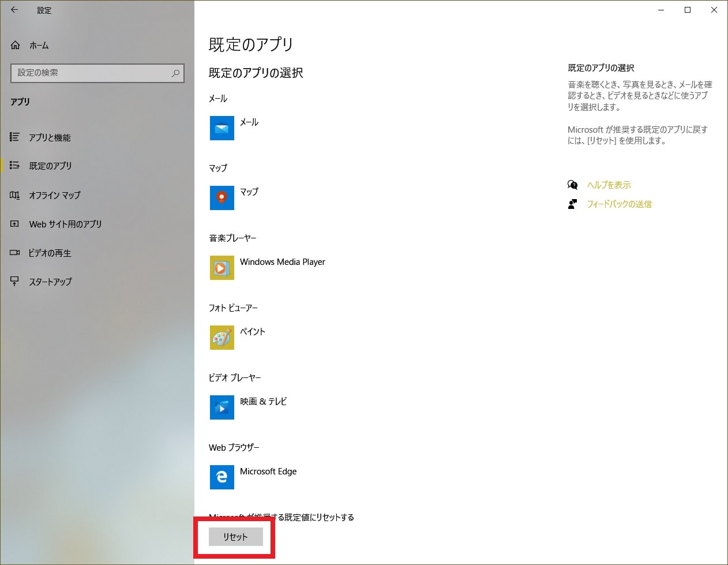Click the search magnifier icon

click(x=175, y=73)
